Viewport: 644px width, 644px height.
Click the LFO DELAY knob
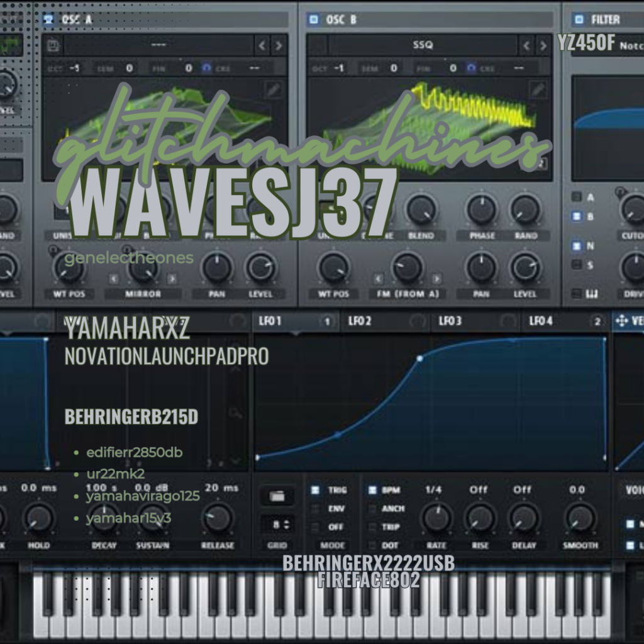[x=524, y=519]
